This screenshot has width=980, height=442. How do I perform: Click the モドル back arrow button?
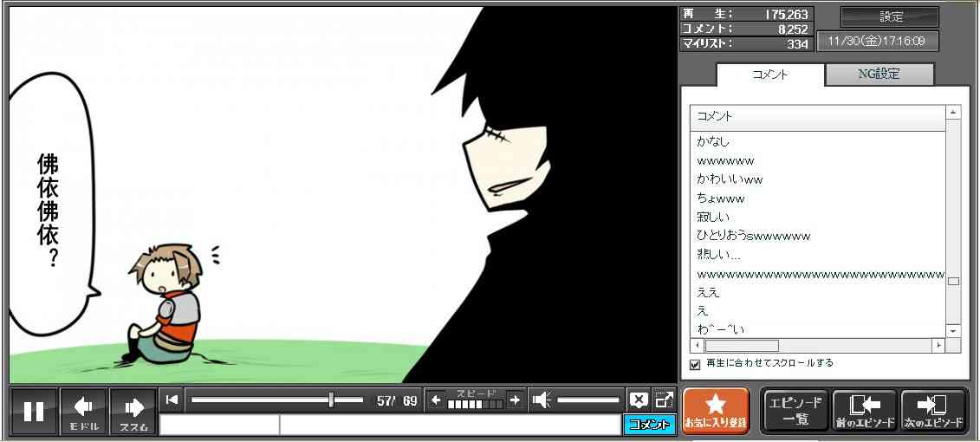coord(83,412)
